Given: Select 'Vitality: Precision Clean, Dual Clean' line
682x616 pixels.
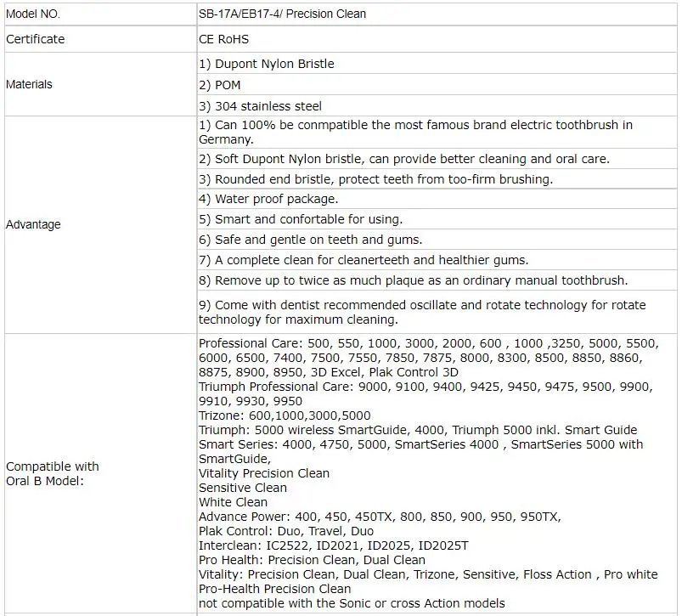Looking at the screenshot, I should pos(428,574).
